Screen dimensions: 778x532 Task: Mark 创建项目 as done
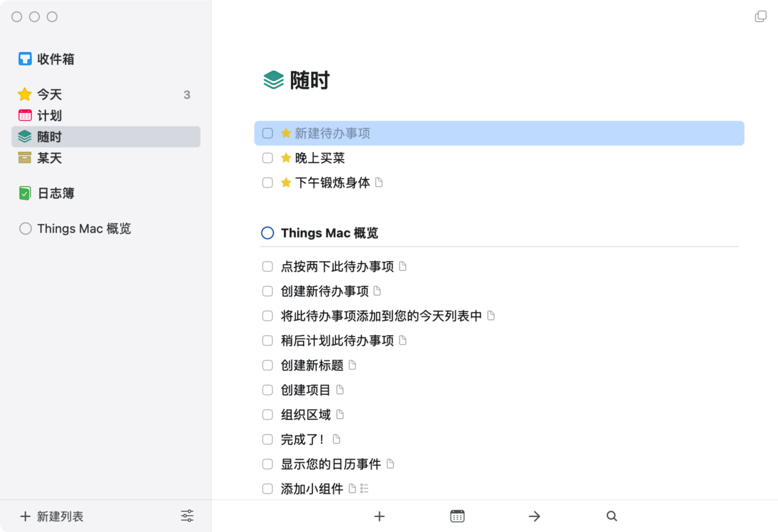[x=267, y=390]
